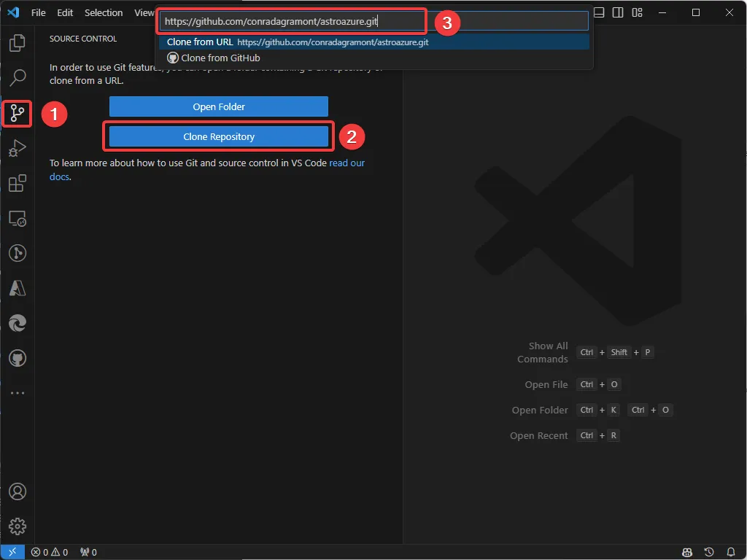Screen dimensions: 747x560
Task: Open the Git Graph circular icon view
Action: click(x=18, y=253)
